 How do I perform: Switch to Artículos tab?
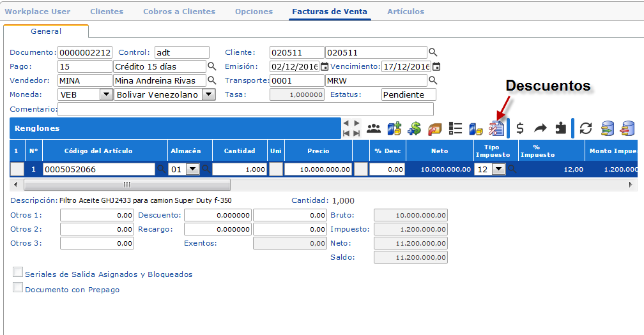click(406, 11)
